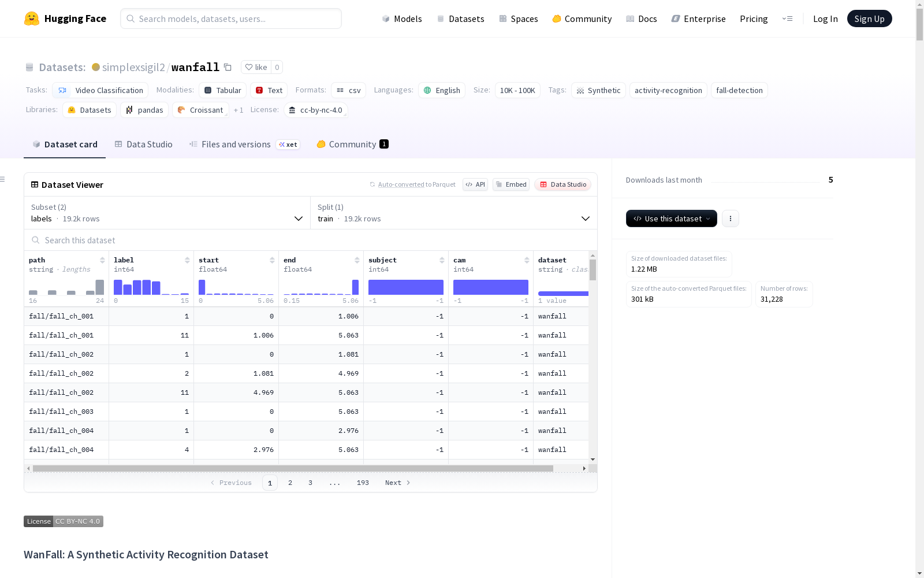Sort the end column with its sort arrows
This screenshot has width=924, height=578.
pos(357,260)
